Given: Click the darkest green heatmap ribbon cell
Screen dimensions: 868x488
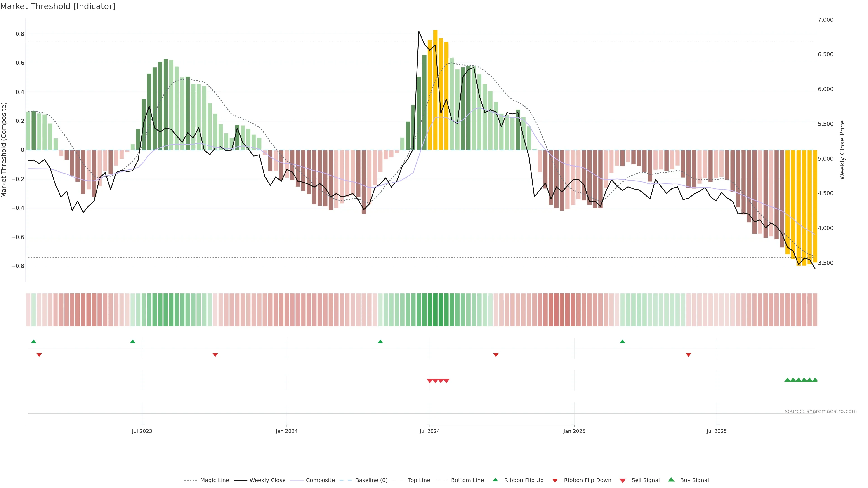Looking at the screenshot, I should coord(435,310).
